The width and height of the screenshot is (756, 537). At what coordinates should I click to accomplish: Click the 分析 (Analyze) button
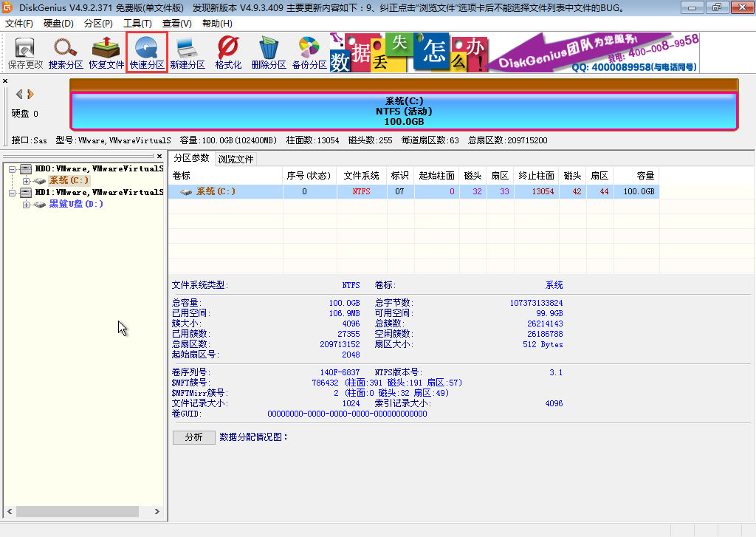point(193,437)
